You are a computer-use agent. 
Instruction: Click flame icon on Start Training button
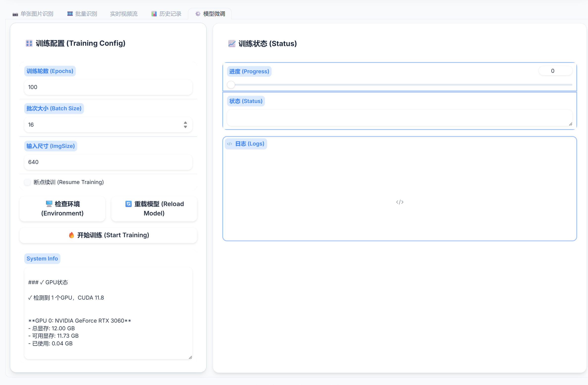pos(72,235)
